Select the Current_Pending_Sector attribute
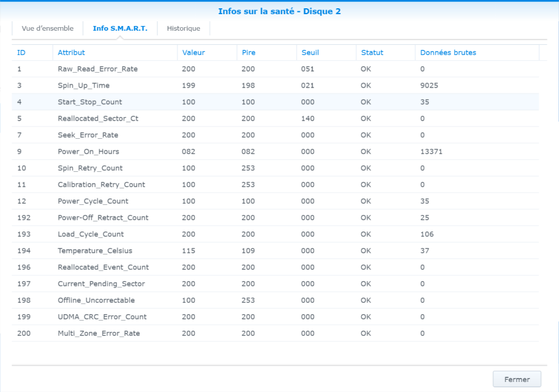This screenshot has height=392, width=559. (102, 284)
